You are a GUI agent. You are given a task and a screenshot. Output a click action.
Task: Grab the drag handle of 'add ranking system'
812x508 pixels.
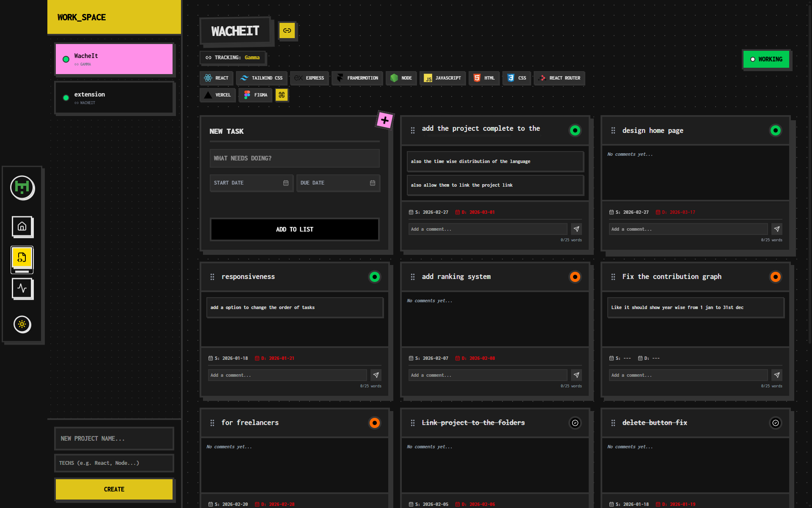[x=413, y=277]
